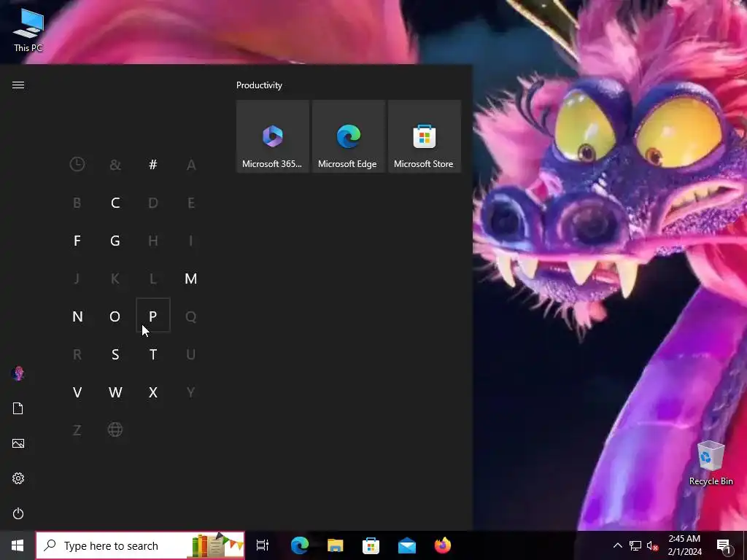Click the Power icon in Start sidebar
747x560 pixels.
coord(18,513)
